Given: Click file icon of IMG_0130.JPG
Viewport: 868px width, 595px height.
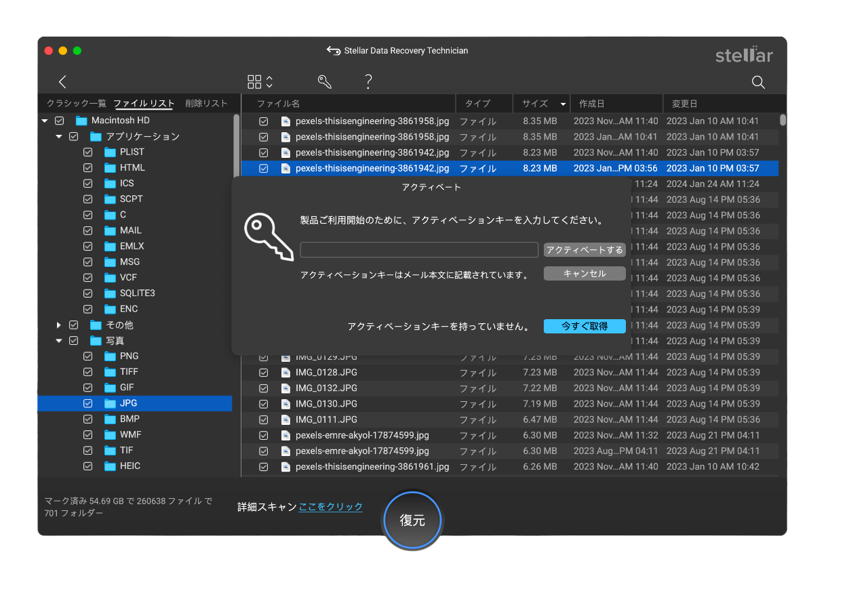Looking at the screenshot, I should tap(285, 404).
